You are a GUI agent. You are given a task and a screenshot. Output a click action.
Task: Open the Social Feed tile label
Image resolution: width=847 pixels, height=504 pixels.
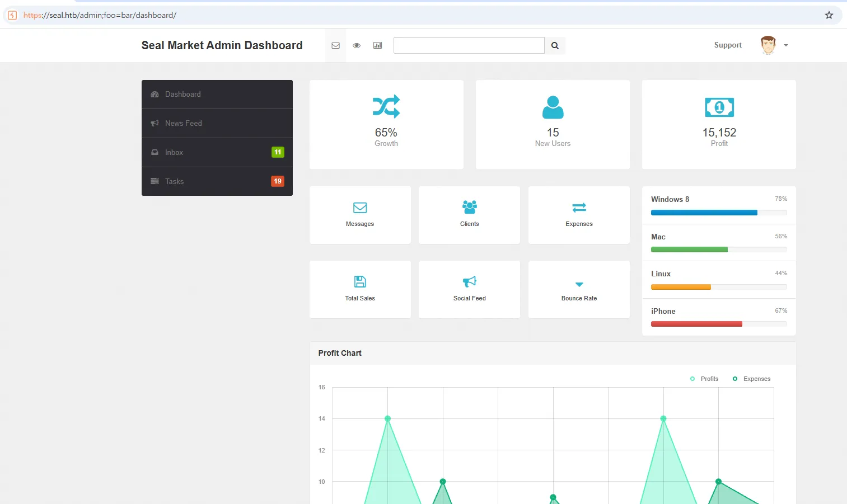pos(470,298)
